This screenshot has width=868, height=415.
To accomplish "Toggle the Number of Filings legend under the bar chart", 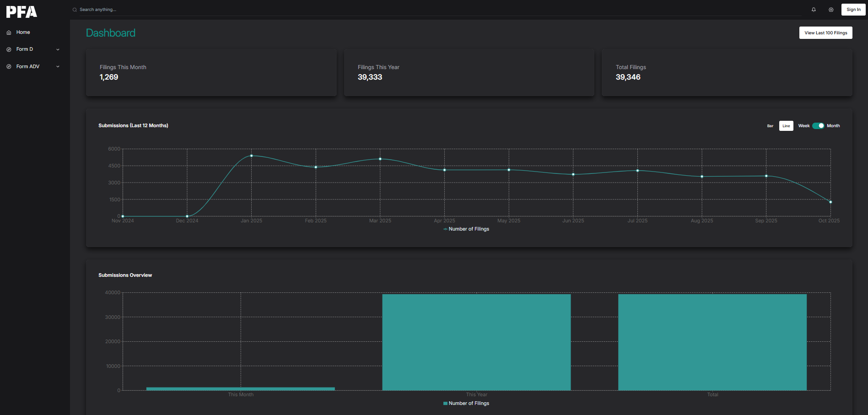I will point(466,403).
